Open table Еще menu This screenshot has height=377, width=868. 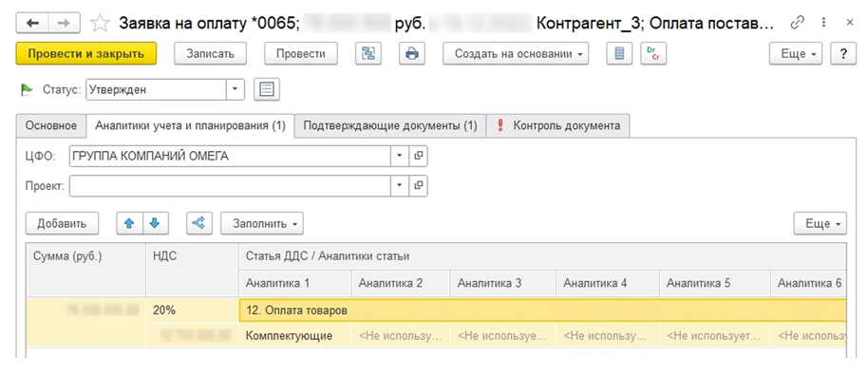(820, 223)
